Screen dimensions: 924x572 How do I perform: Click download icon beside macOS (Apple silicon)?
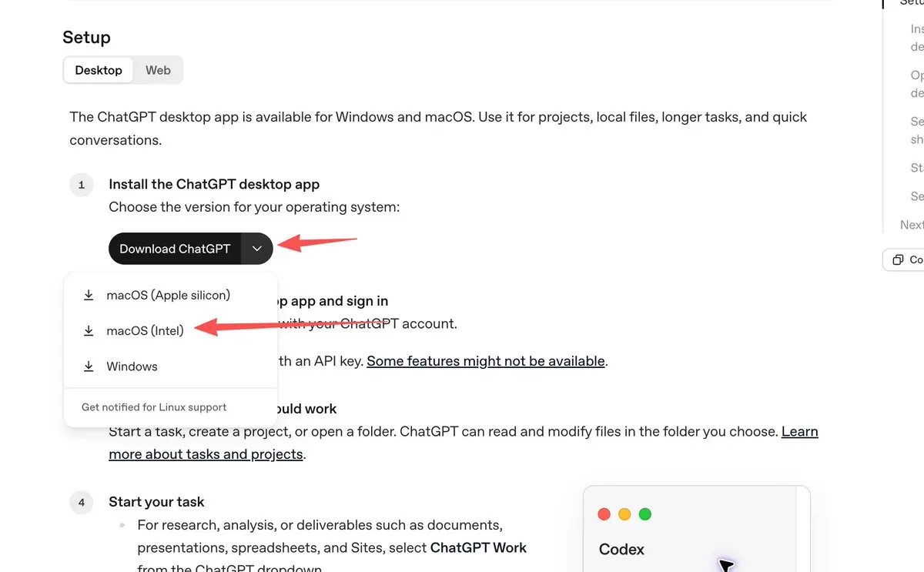89,295
